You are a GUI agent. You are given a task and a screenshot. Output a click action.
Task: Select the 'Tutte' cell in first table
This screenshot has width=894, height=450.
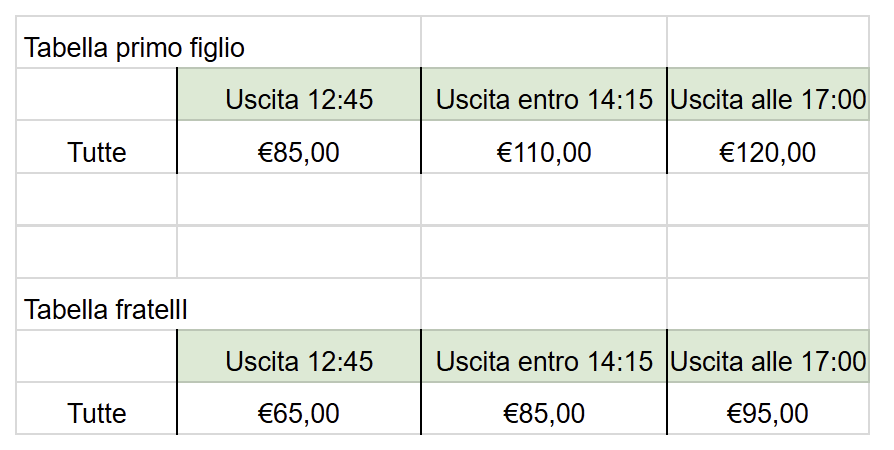click(x=97, y=152)
